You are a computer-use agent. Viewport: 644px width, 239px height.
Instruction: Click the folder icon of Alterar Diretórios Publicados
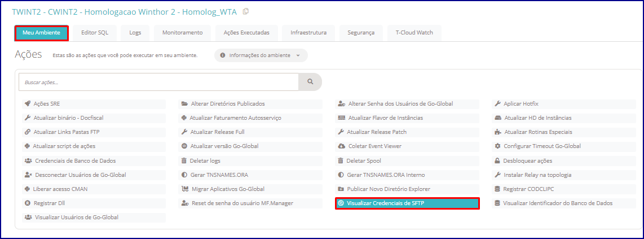click(184, 103)
